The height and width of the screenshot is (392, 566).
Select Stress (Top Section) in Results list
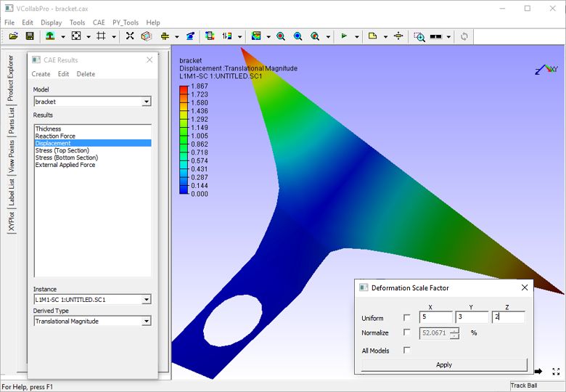(x=93, y=150)
